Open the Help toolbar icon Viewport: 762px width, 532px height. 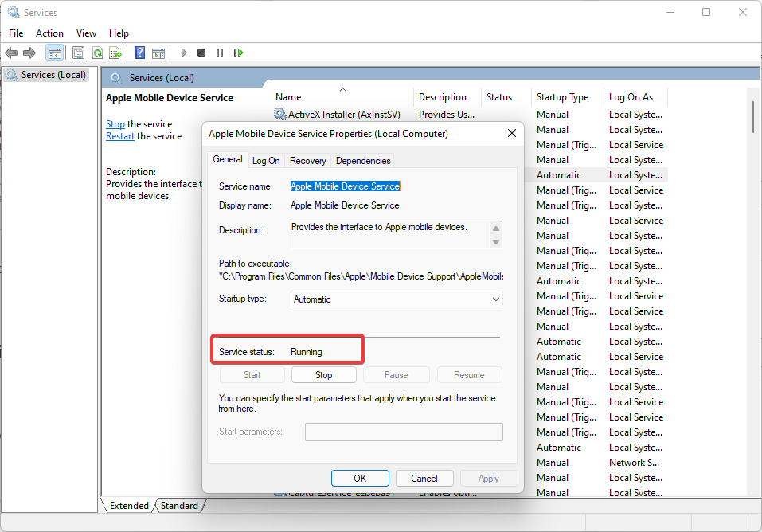click(139, 53)
